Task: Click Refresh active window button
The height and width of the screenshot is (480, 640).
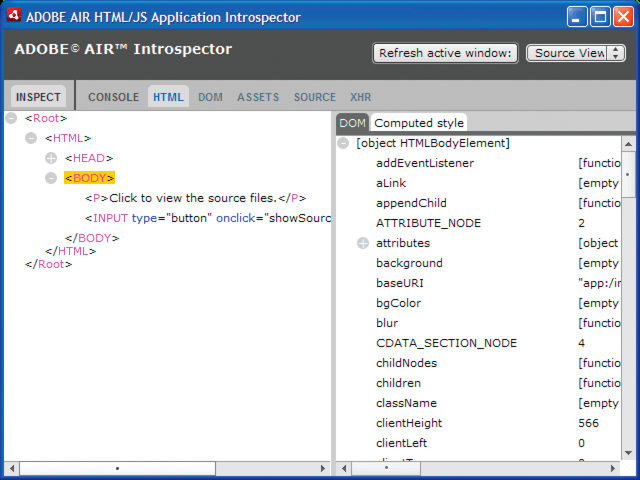Action: (445, 53)
